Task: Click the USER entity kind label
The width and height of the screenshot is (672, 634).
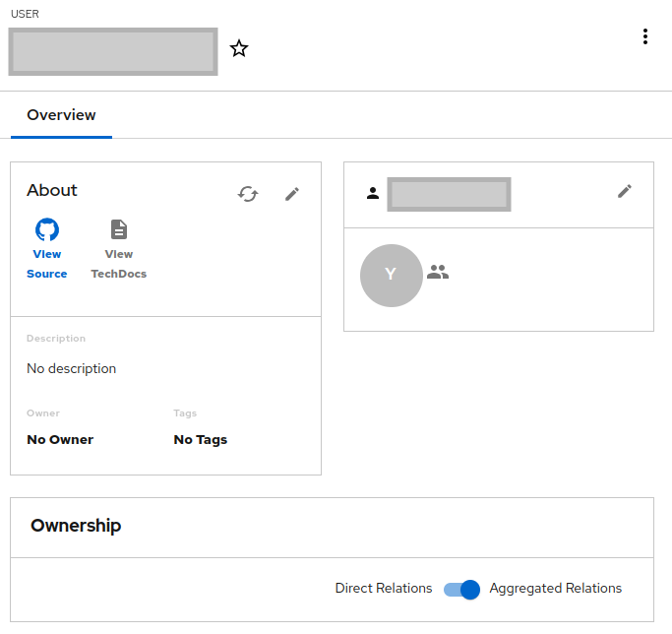Action: (25, 14)
